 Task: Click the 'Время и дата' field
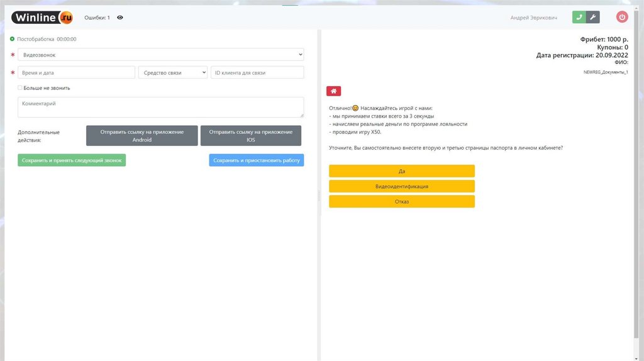tap(76, 72)
